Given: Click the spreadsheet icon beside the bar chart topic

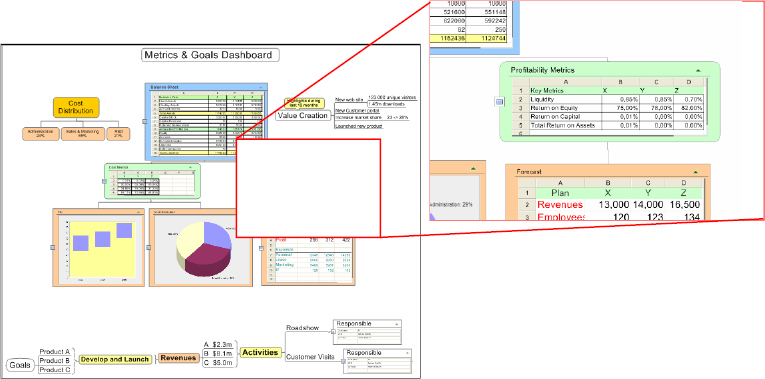Looking at the screenshot, I should pyautogui.click(x=53, y=247).
